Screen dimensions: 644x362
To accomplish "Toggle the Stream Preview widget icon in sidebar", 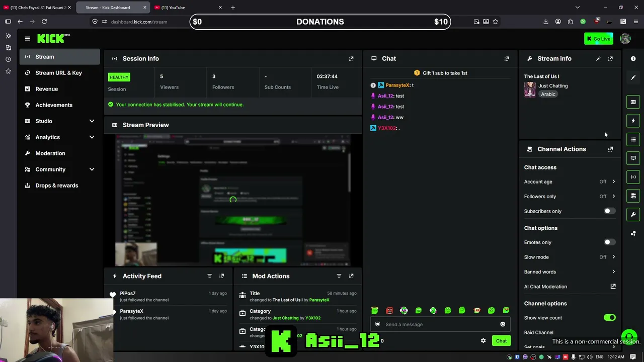I will pyautogui.click(x=633, y=102).
